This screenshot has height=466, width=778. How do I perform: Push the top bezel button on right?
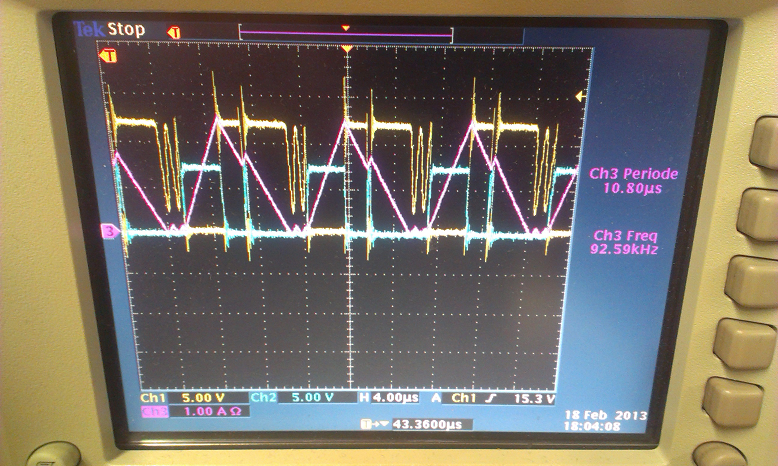[764, 143]
